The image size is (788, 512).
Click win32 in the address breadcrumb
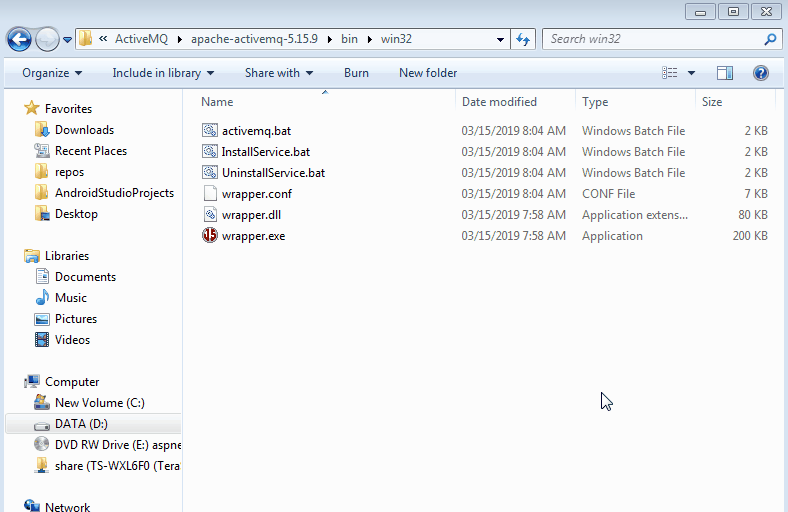pyautogui.click(x=397, y=39)
